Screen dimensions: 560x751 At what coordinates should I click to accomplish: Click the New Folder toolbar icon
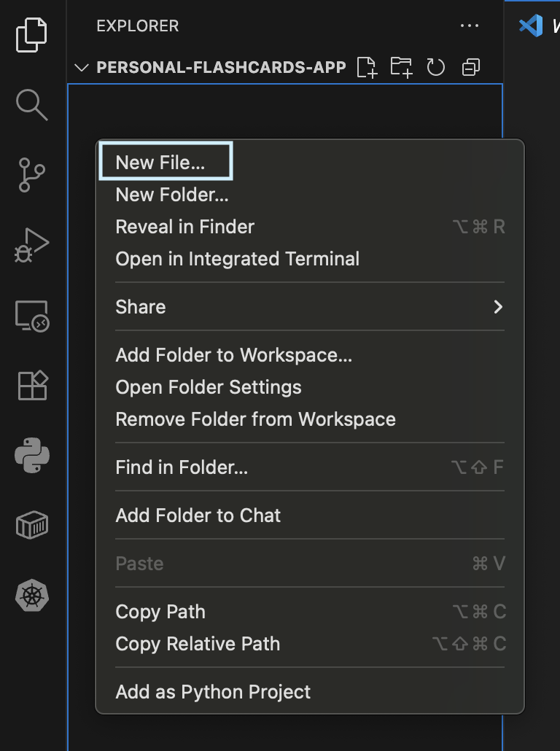401,67
